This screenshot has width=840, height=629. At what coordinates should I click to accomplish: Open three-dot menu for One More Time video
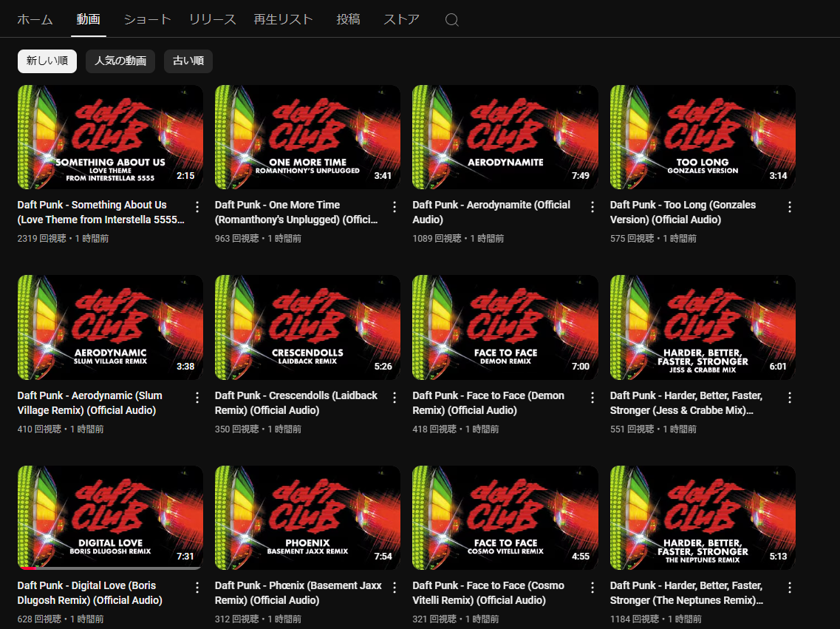click(395, 207)
